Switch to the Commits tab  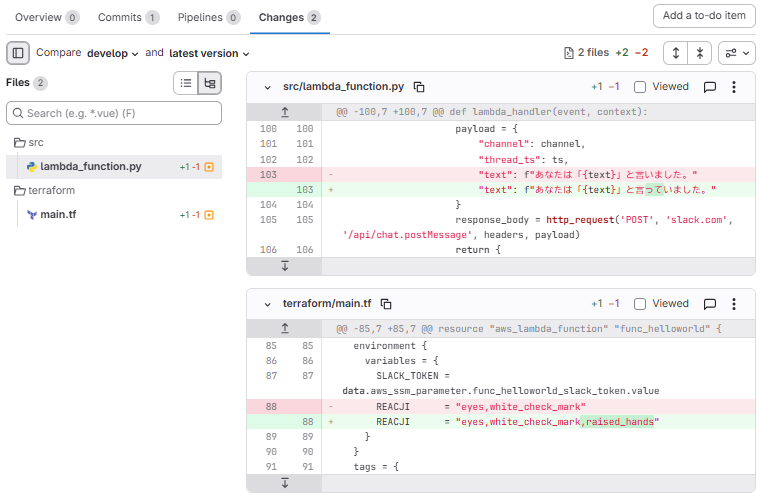click(x=128, y=17)
